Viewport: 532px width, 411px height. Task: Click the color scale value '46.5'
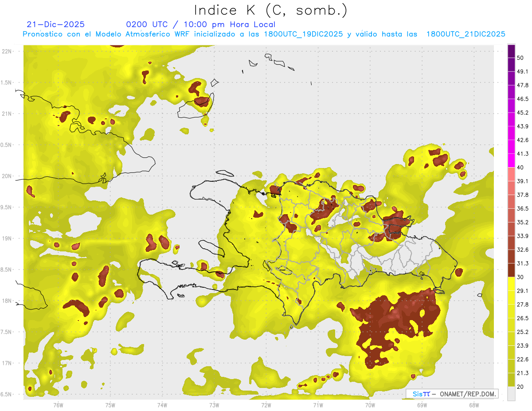click(x=523, y=99)
